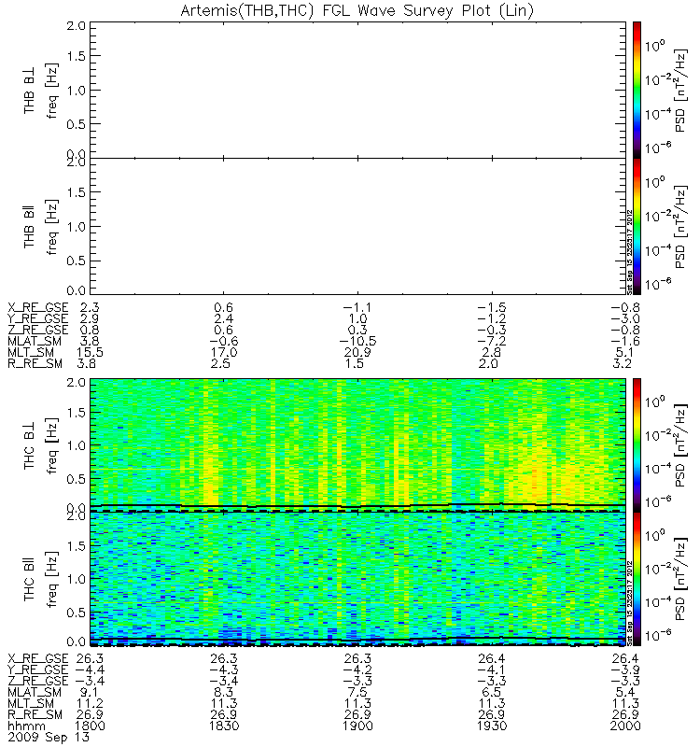Click the PSD color bar beside THB B⊥ panel
700x747 pixels.
tap(637, 90)
